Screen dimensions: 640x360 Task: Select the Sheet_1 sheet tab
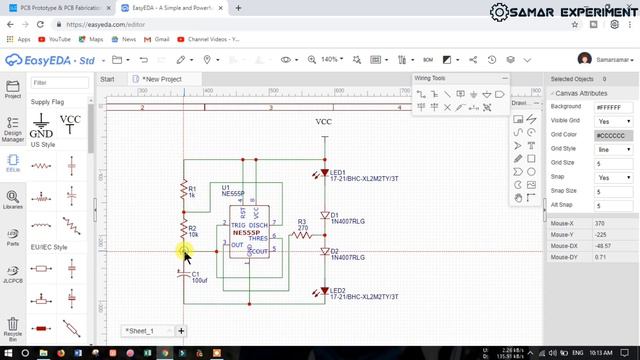pyautogui.click(x=139, y=331)
